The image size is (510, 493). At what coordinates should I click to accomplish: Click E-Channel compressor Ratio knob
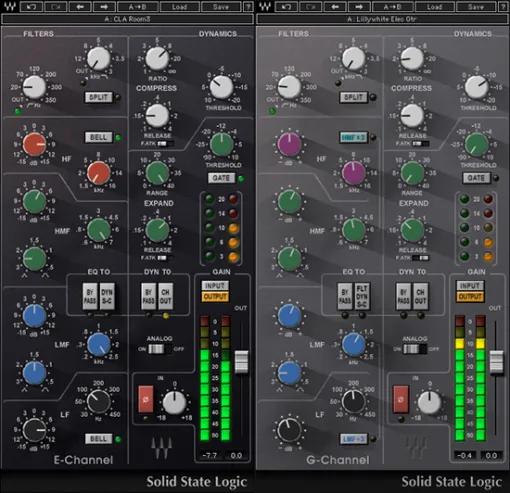[157, 58]
